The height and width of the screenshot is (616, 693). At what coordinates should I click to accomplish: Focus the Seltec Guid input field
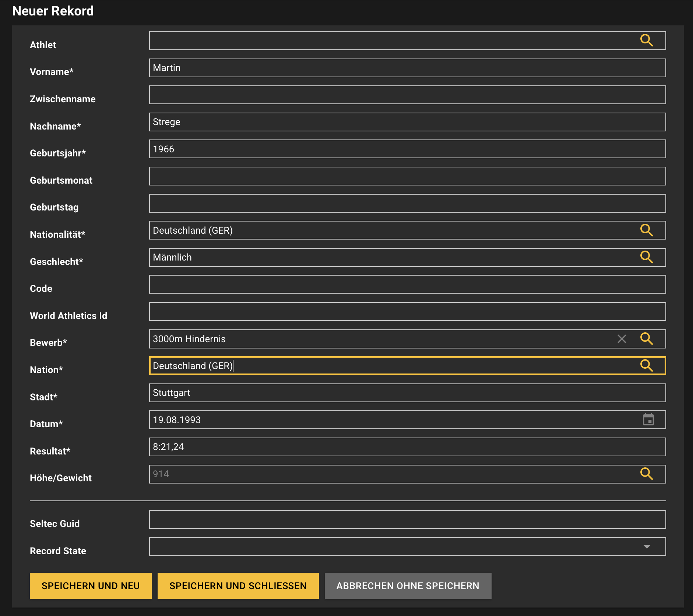tap(407, 520)
